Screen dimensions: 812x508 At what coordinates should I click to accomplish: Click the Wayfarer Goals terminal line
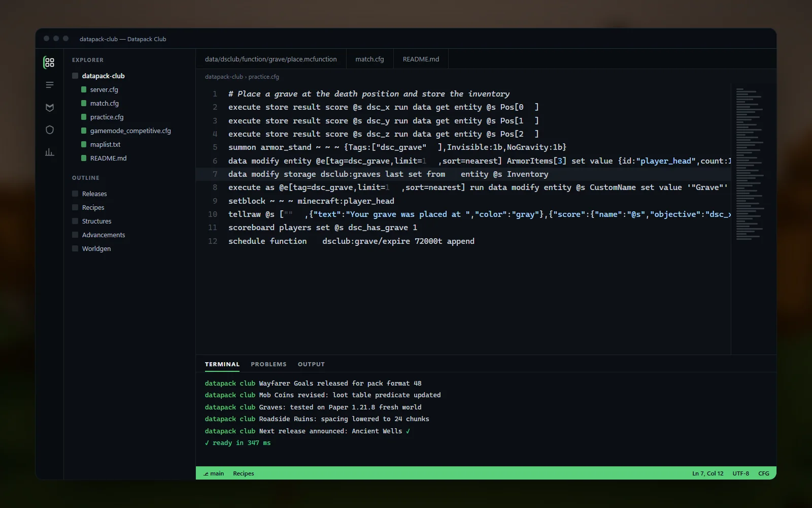click(x=313, y=384)
